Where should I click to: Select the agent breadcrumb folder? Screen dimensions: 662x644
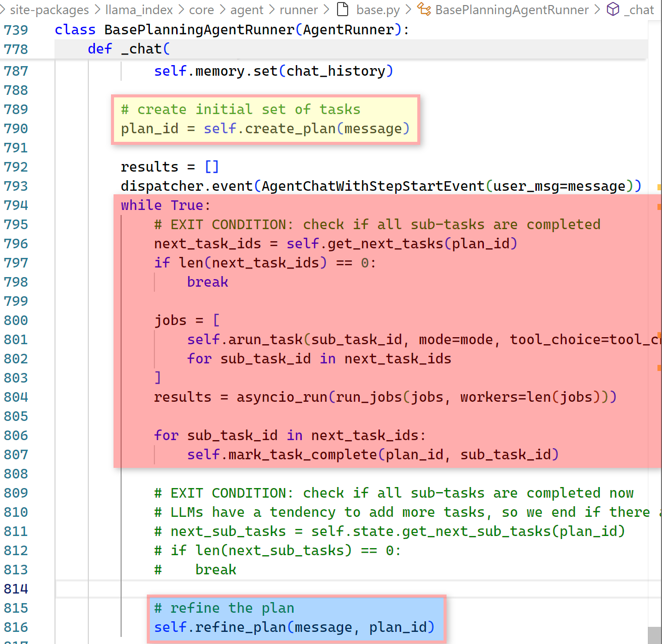tap(247, 10)
